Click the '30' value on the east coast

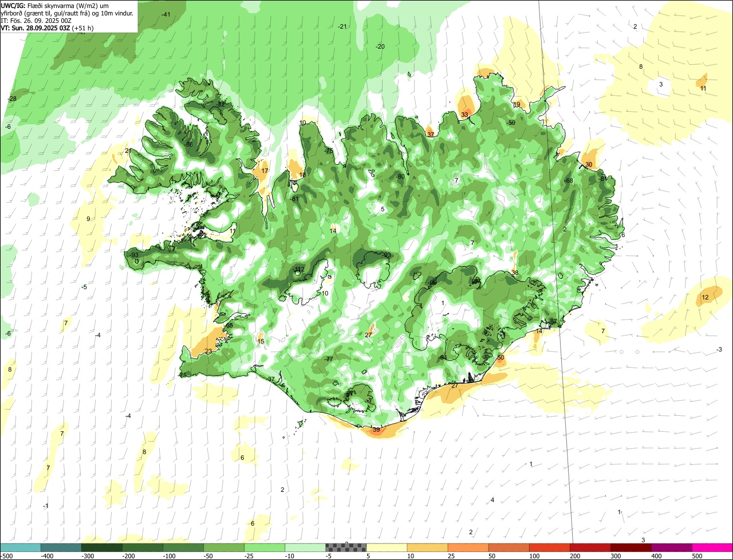pyautogui.click(x=589, y=164)
